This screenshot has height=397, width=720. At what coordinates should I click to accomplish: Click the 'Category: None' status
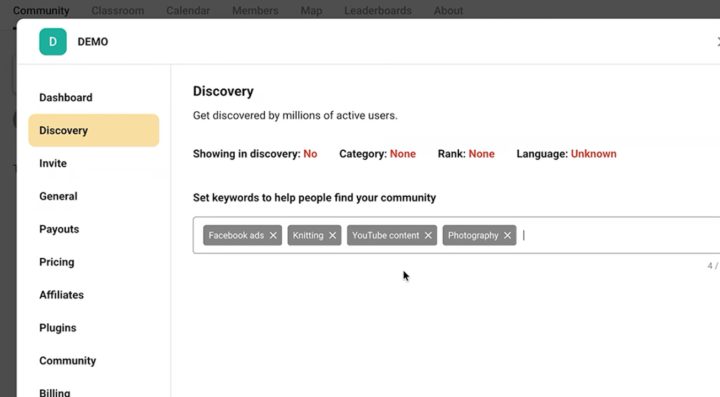377,154
